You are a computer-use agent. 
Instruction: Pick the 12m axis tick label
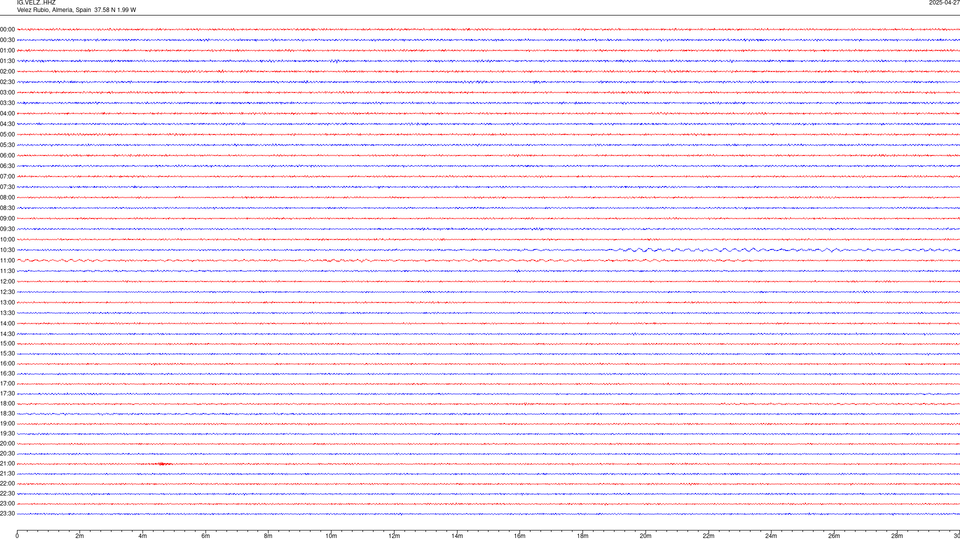pos(394,536)
